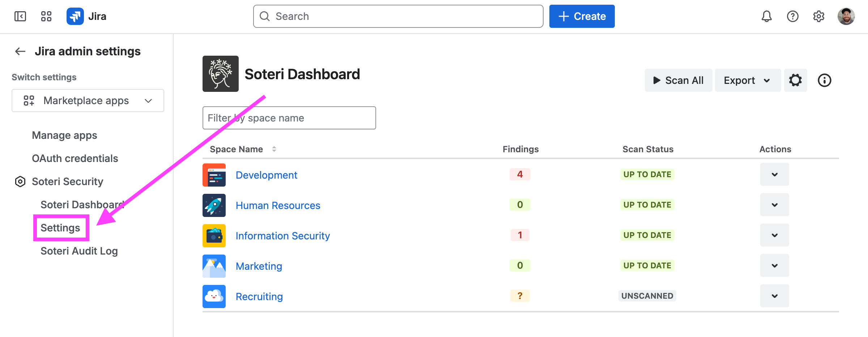The image size is (868, 337).
Task: Open the notifications bell
Action: [x=766, y=16]
